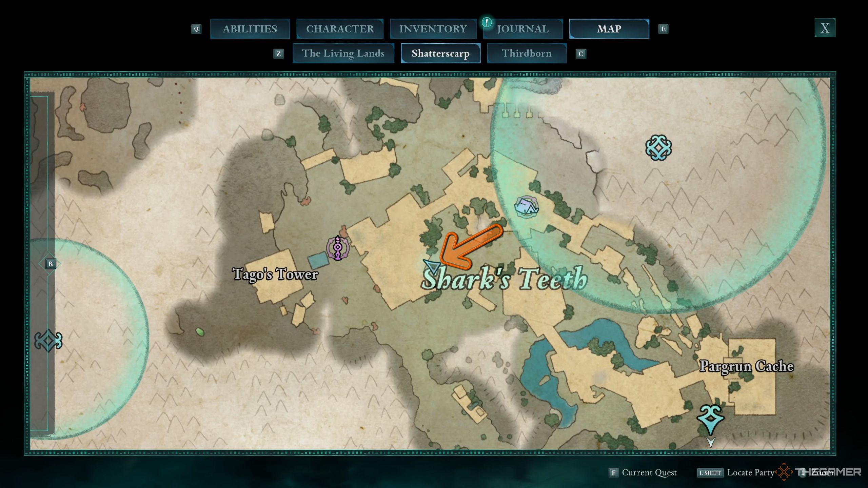Switch to Thirdborn map tab

527,53
